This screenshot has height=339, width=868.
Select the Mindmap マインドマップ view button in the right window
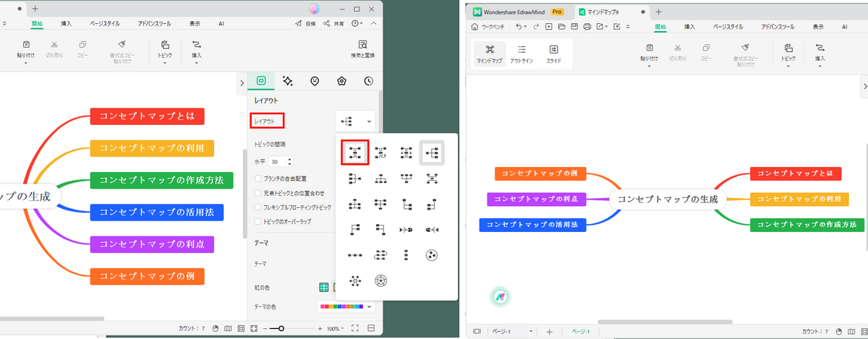click(x=490, y=53)
